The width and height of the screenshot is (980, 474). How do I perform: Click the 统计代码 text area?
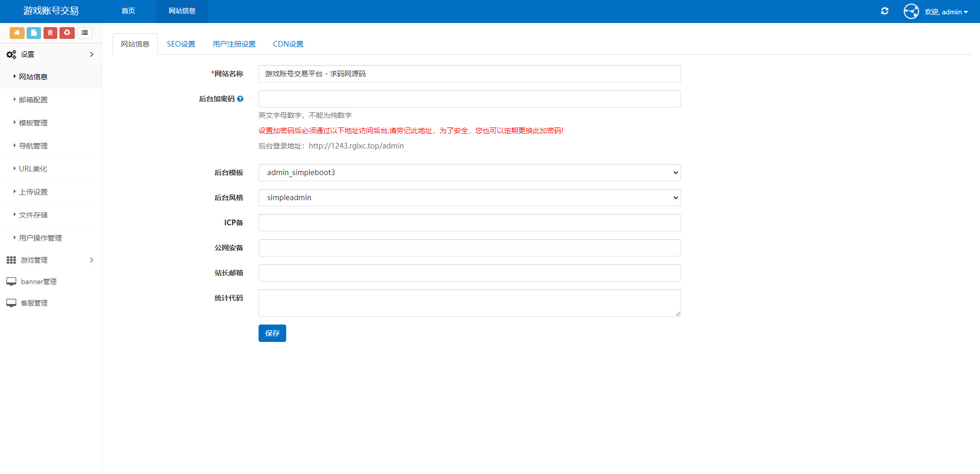tap(469, 303)
